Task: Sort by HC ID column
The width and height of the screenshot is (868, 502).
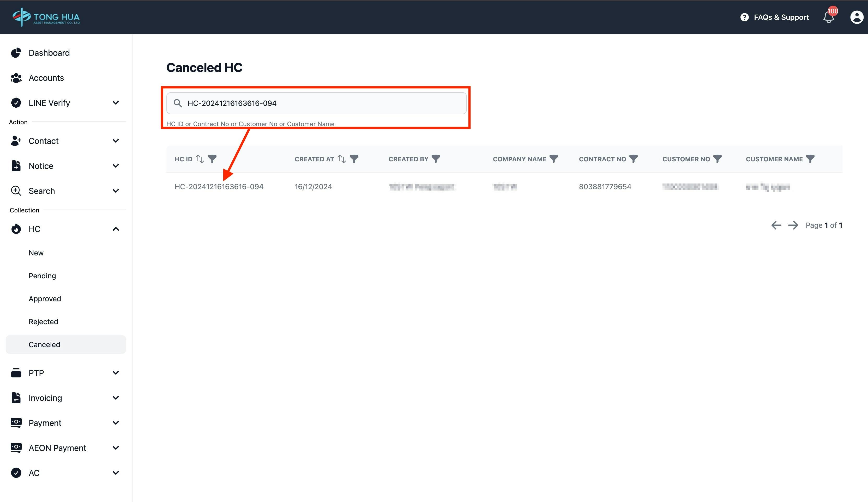Action: tap(200, 159)
